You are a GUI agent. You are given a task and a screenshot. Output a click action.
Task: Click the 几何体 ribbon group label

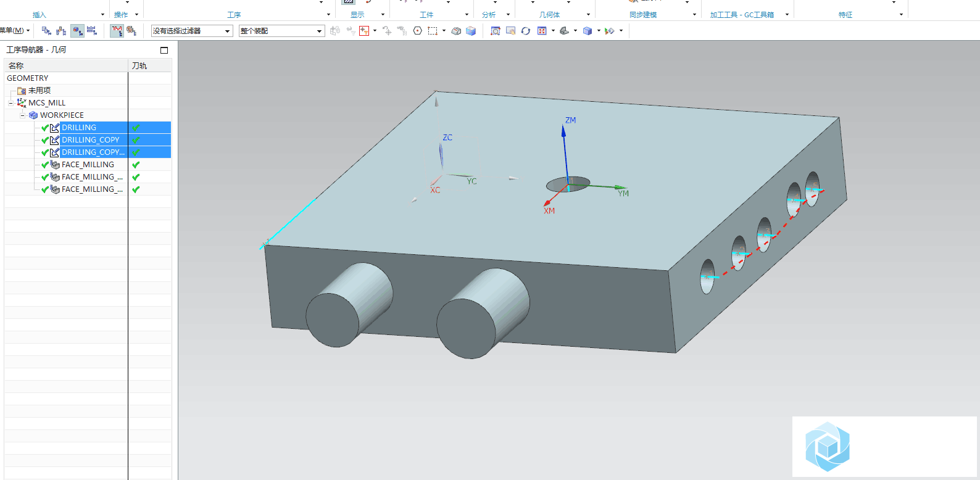point(549,15)
